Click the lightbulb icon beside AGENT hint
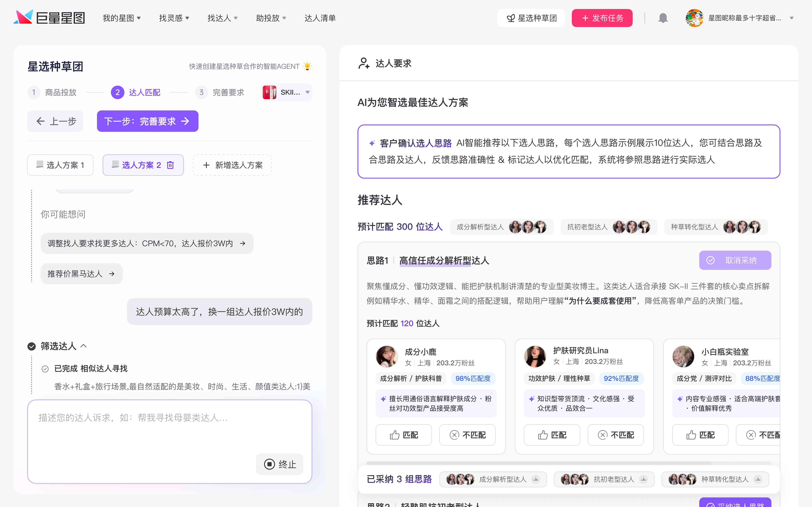Image resolution: width=812 pixels, height=507 pixels. (307, 66)
